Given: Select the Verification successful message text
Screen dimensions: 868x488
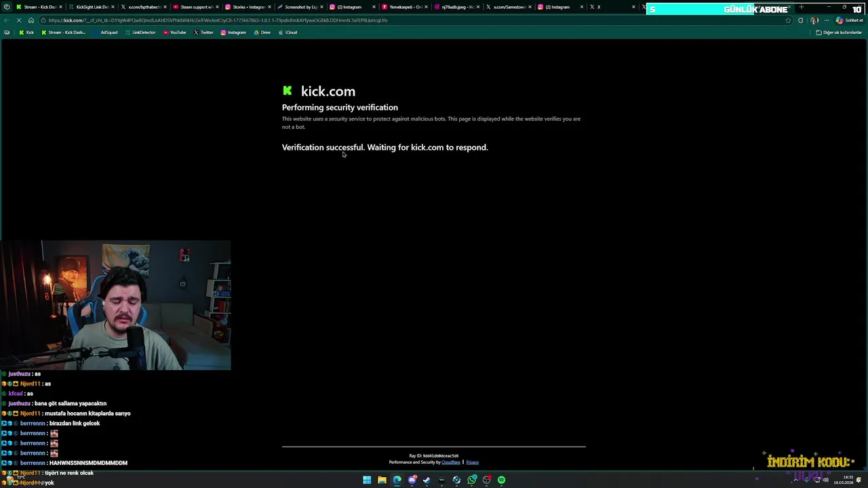Looking at the screenshot, I should point(384,147).
